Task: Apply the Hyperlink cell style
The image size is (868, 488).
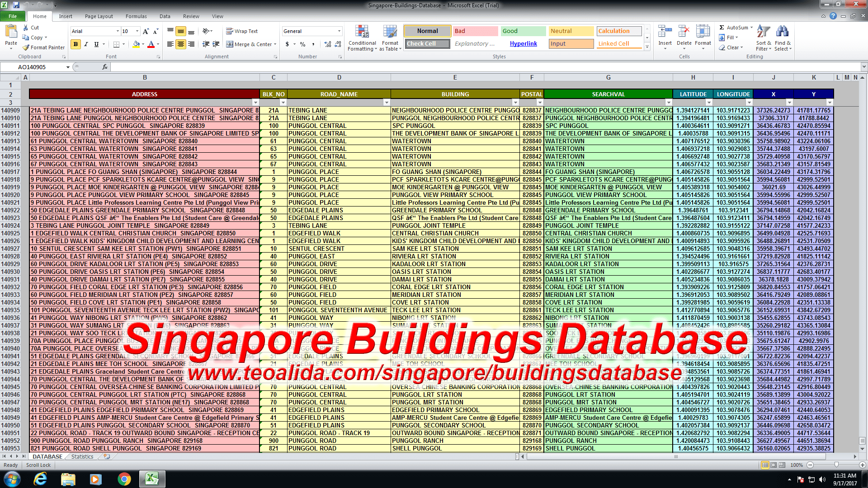Action: (x=523, y=44)
